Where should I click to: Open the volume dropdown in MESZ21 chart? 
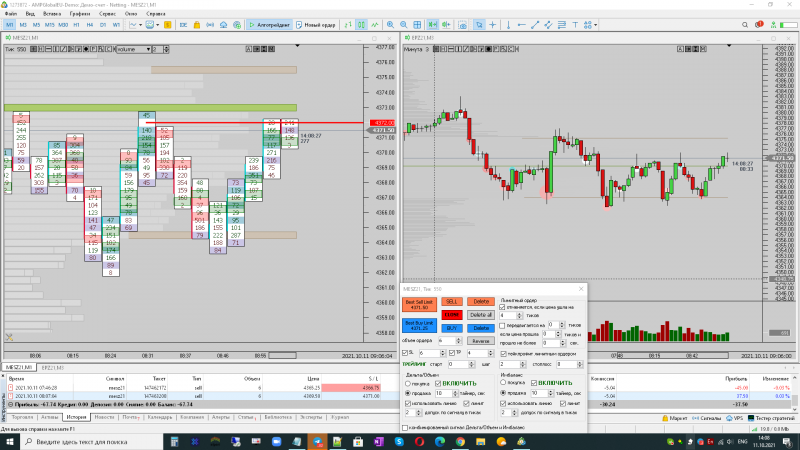pos(135,49)
